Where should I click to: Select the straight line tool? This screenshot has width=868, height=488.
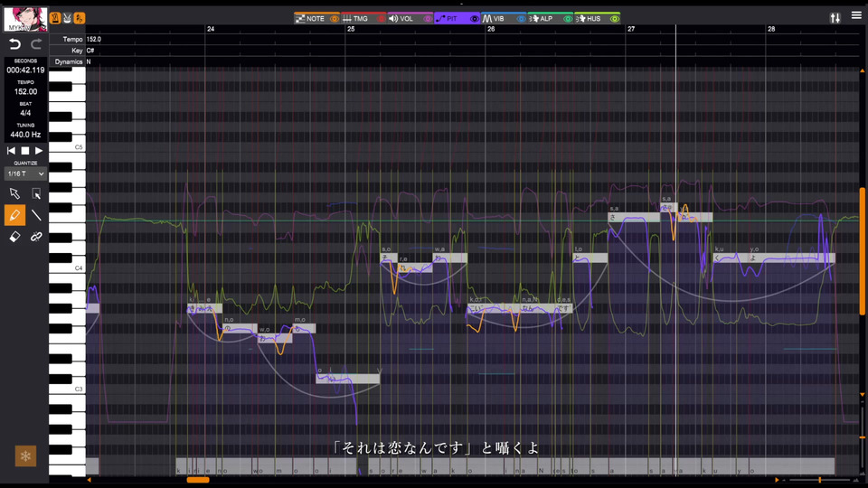point(36,215)
